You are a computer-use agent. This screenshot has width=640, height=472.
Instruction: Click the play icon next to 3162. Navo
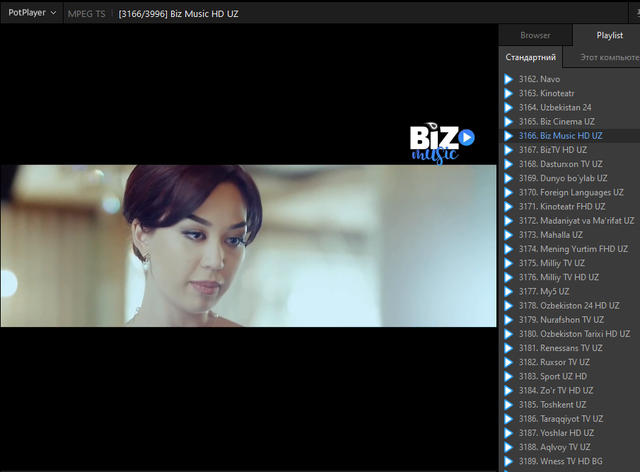coord(508,79)
